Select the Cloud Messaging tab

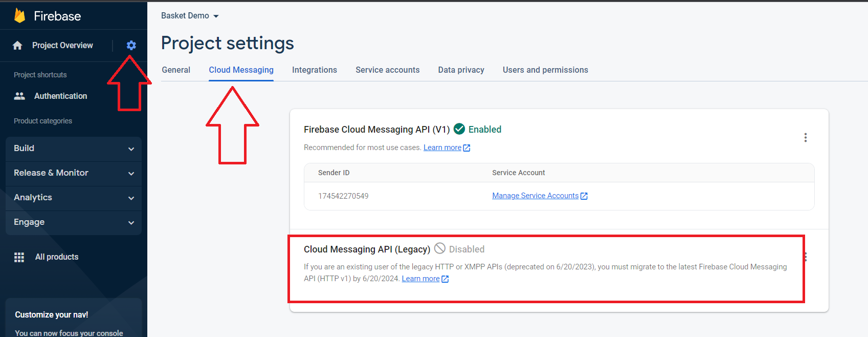[x=241, y=70]
